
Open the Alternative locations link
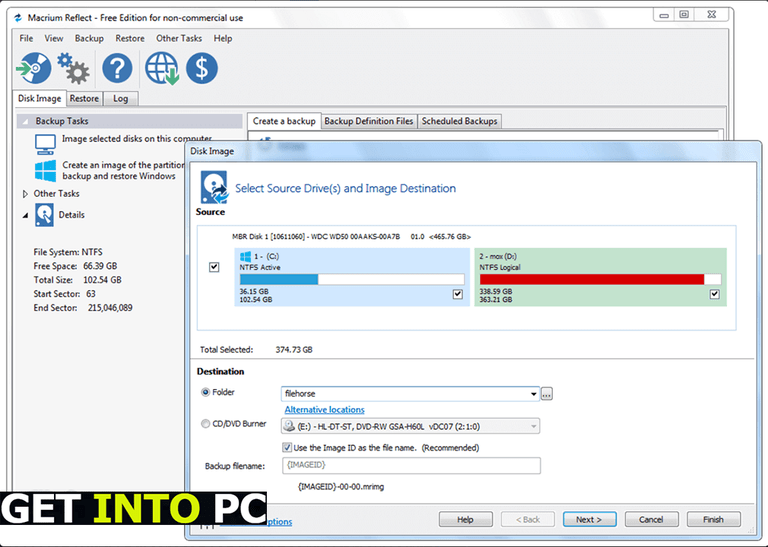click(x=324, y=409)
